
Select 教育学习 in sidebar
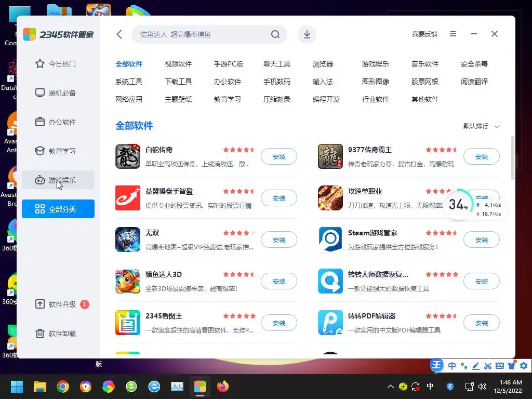(x=58, y=151)
